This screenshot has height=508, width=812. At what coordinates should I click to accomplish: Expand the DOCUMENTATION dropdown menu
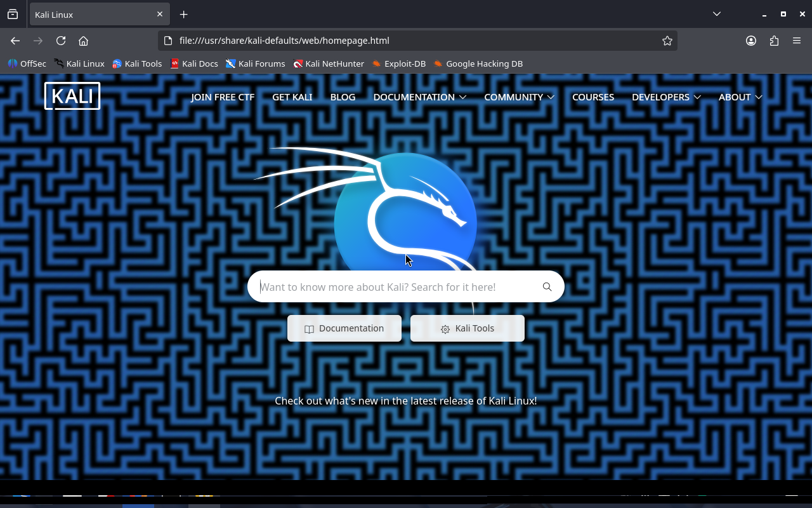(419, 97)
